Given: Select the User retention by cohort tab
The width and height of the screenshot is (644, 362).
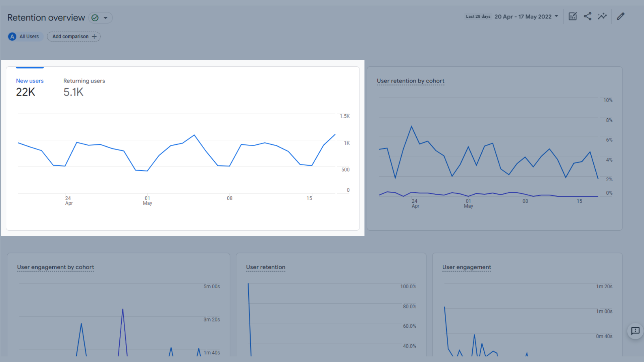Looking at the screenshot, I should coord(411,81).
